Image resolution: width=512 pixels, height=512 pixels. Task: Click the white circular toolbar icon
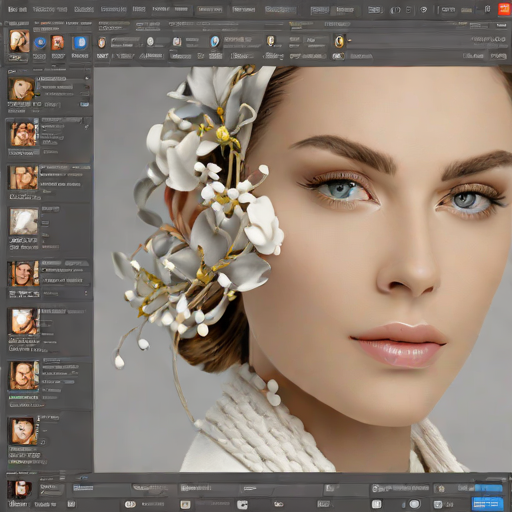[x=150, y=41]
